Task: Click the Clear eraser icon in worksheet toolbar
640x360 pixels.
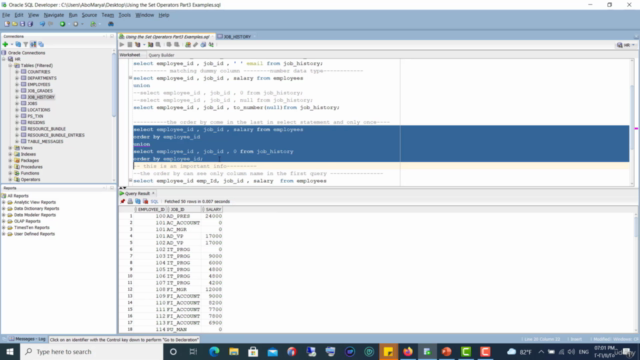Action: (196, 44)
